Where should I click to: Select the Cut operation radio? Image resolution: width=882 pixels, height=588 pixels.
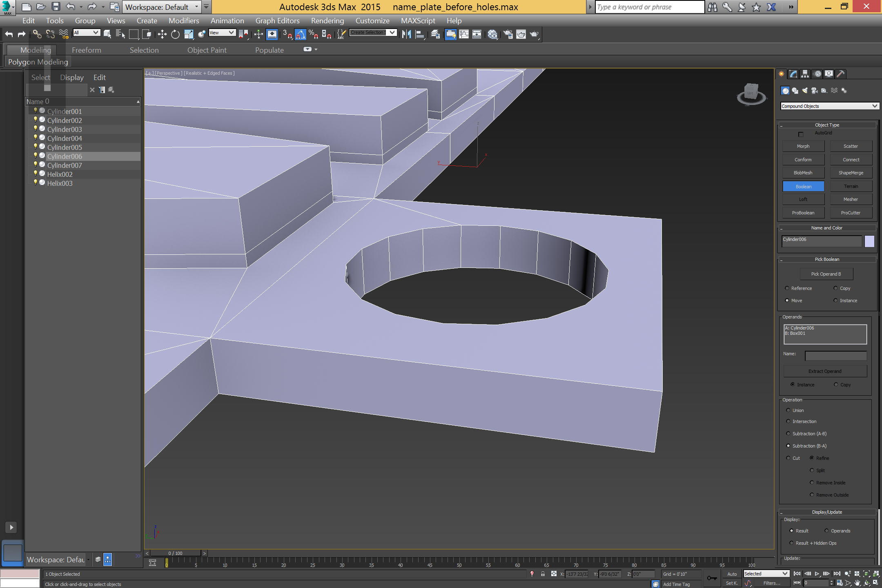[x=788, y=458]
